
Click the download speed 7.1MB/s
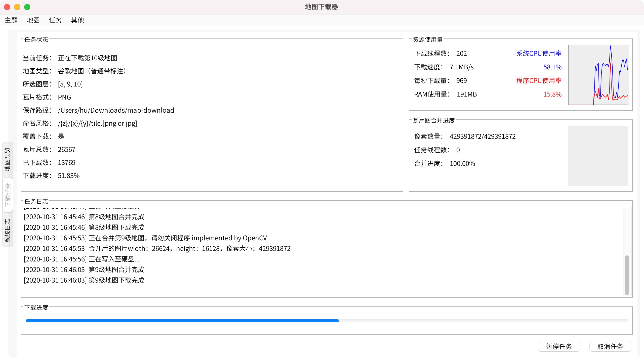(462, 67)
